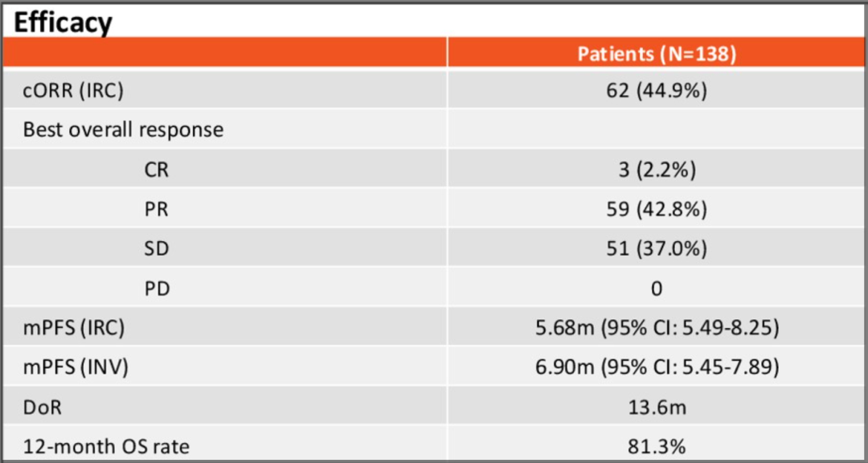Select the PR row label
This screenshot has width=868, height=463.
[x=157, y=209]
